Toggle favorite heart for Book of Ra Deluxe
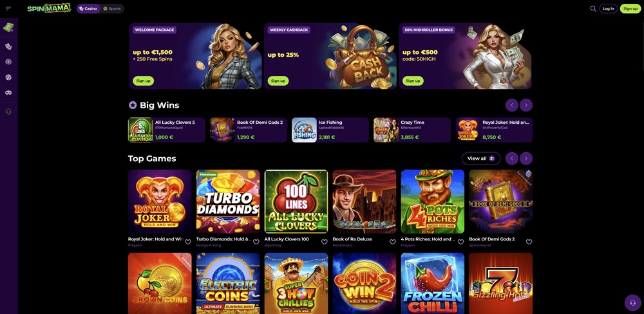This screenshot has width=644, height=314. (392, 242)
